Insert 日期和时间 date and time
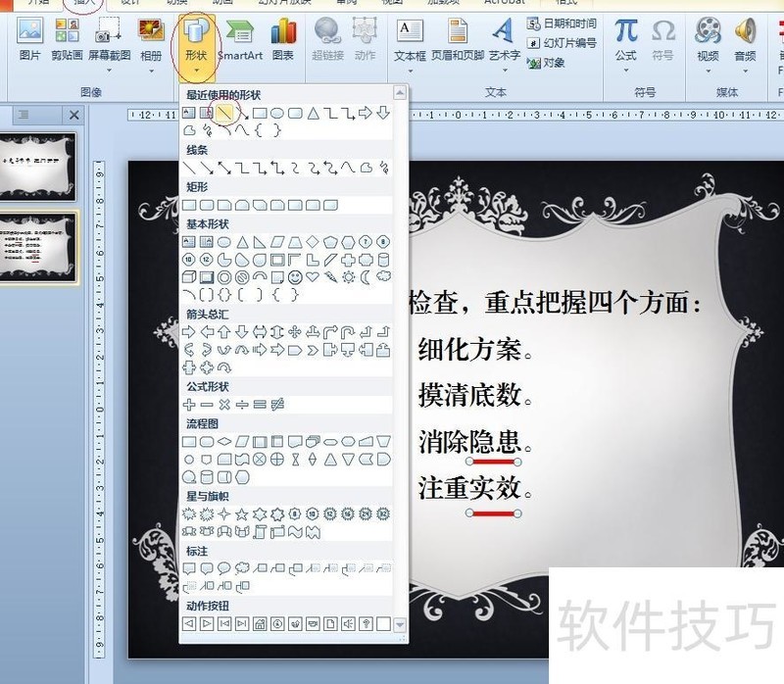 point(562,24)
